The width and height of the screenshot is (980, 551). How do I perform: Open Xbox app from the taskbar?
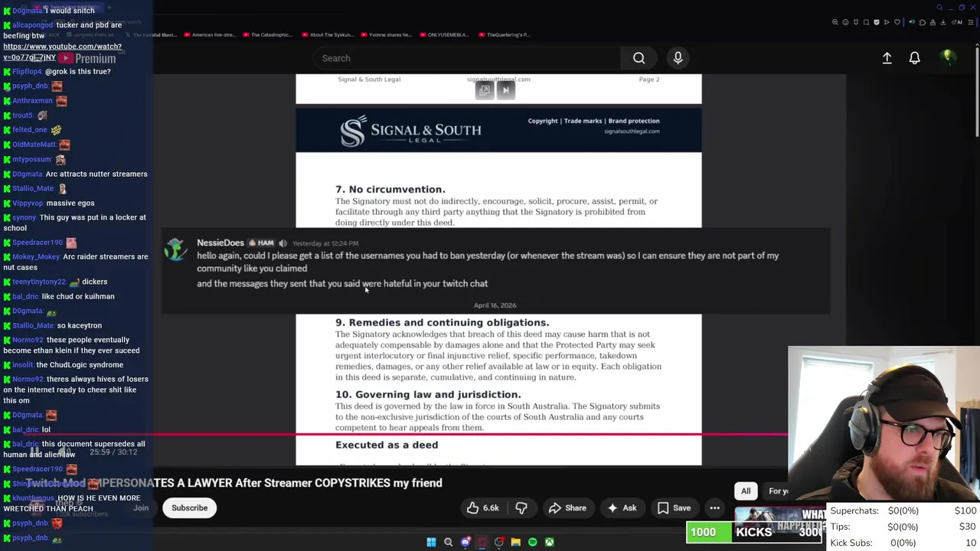click(x=549, y=542)
